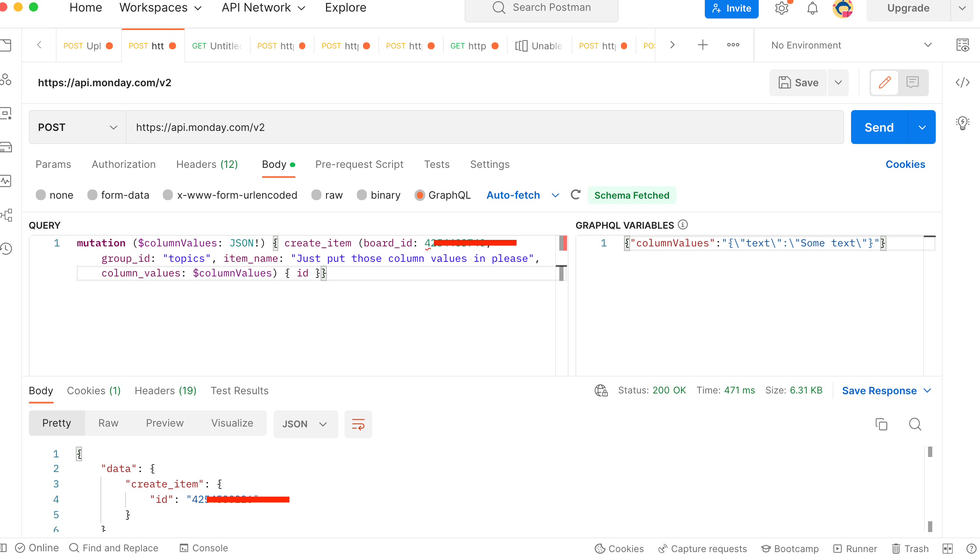Select the GraphQL body type
This screenshot has width=980, height=554.
click(x=420, y=195)
